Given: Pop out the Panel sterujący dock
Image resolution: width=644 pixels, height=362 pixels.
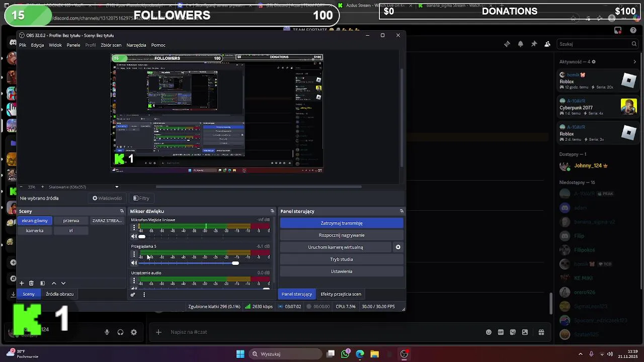Looking at the screenshot, I should pos(401,211).
